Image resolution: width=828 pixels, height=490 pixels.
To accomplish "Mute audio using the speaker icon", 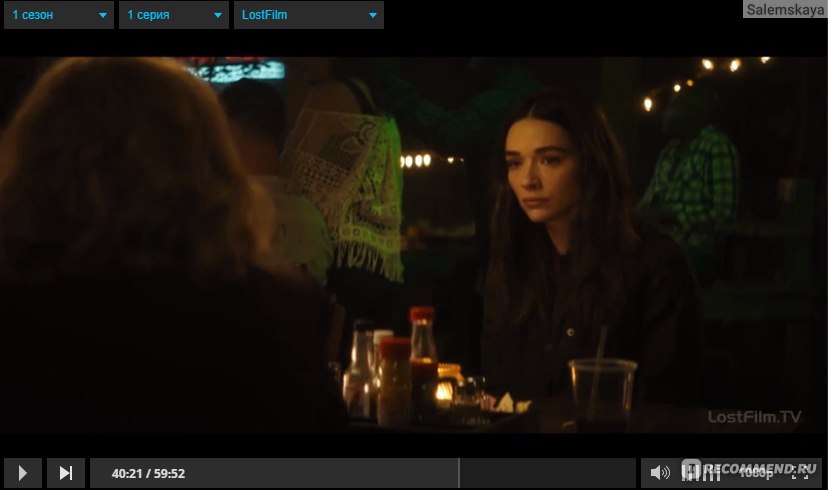I will point(660,473).
